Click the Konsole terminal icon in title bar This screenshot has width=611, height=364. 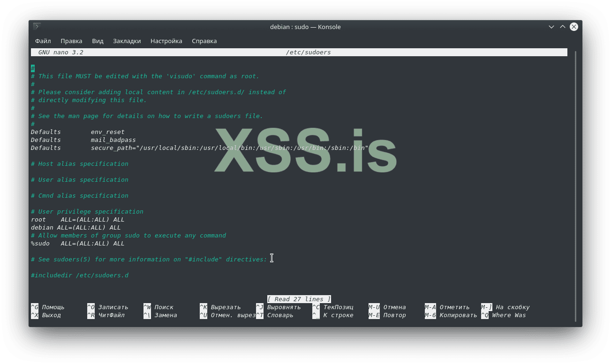pos(37,27)
